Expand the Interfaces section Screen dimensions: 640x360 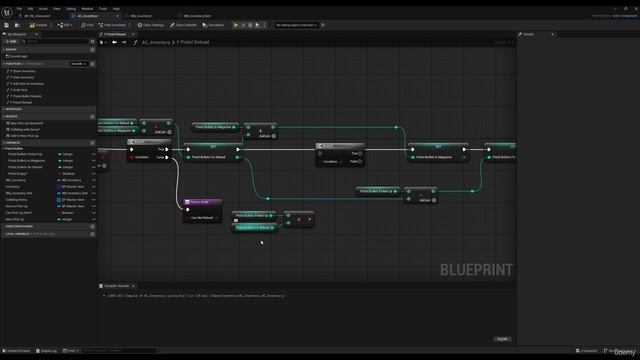4,109
